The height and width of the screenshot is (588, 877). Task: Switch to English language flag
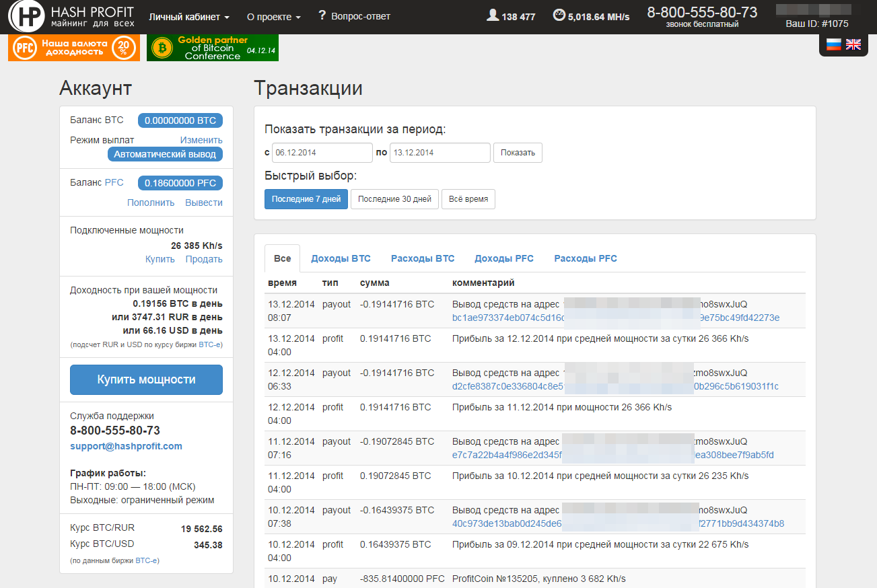pyautogui.click(x=853, y=44)
